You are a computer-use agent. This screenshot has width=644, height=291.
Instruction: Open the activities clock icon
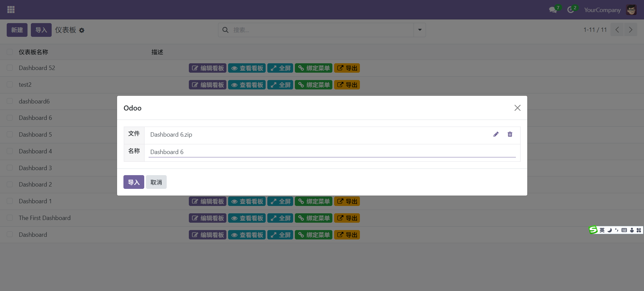coord(571,10)
